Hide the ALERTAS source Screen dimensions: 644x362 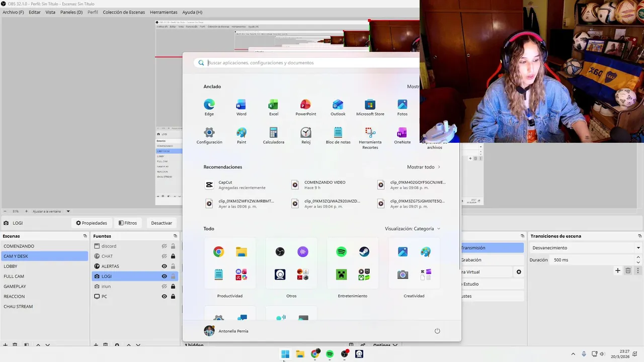[x=164, y=266]
